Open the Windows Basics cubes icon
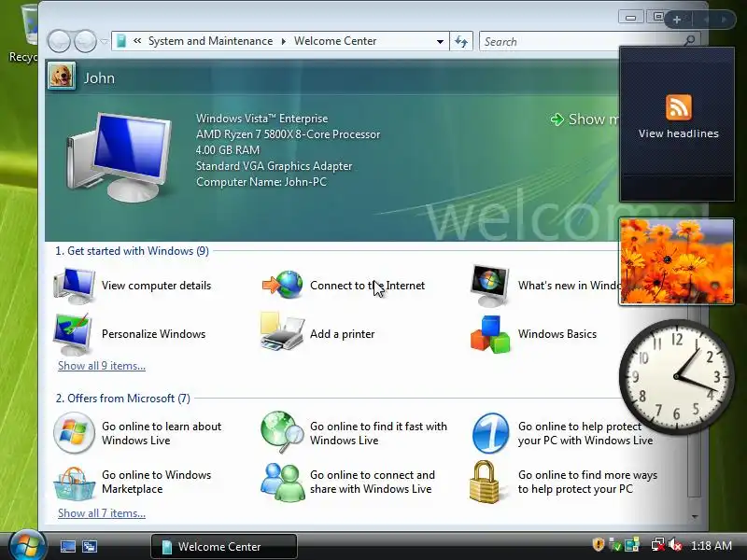The image size is (747, 560). [x=490, y=334]
